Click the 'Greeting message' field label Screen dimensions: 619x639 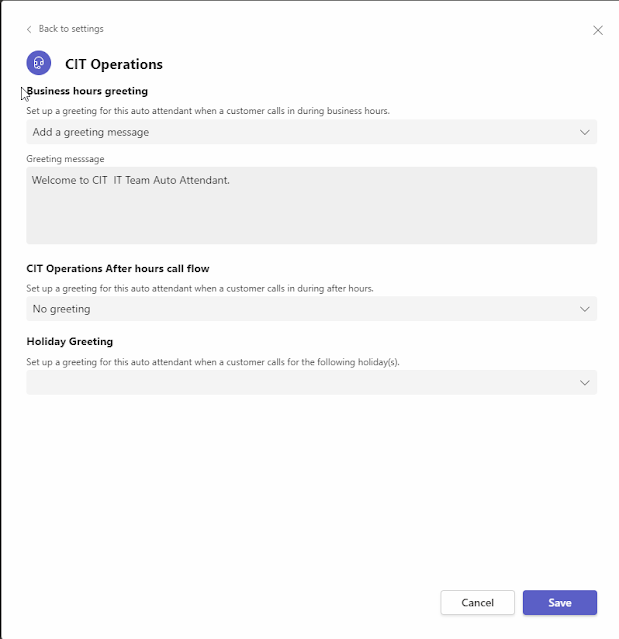click(65, 158)
